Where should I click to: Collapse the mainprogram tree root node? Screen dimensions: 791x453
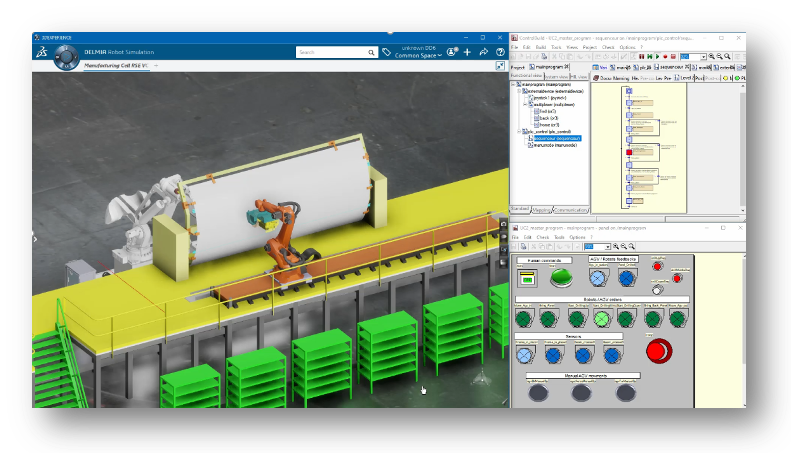tap(513, 85)
